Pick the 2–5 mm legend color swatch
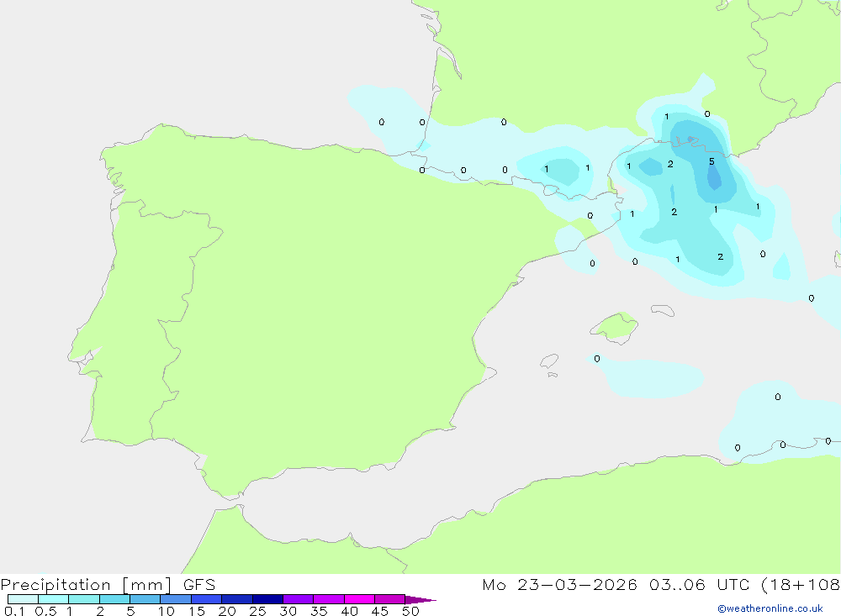 (x=114, y=599)
